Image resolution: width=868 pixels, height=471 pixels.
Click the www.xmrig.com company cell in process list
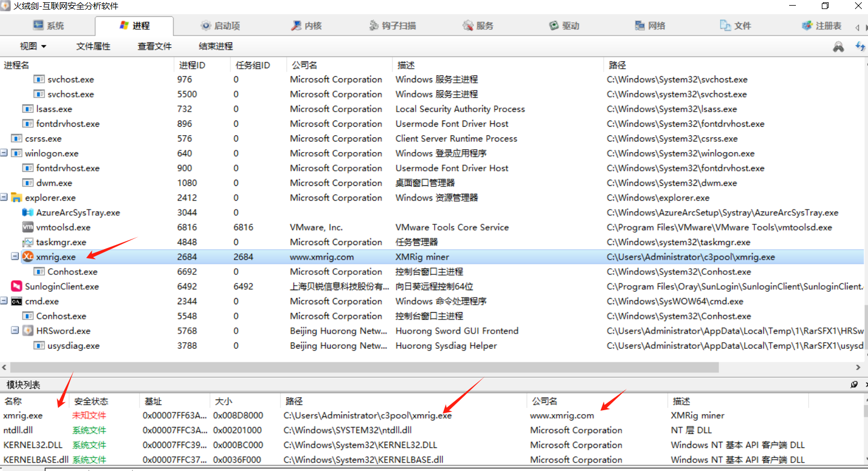tap(322, 257)
